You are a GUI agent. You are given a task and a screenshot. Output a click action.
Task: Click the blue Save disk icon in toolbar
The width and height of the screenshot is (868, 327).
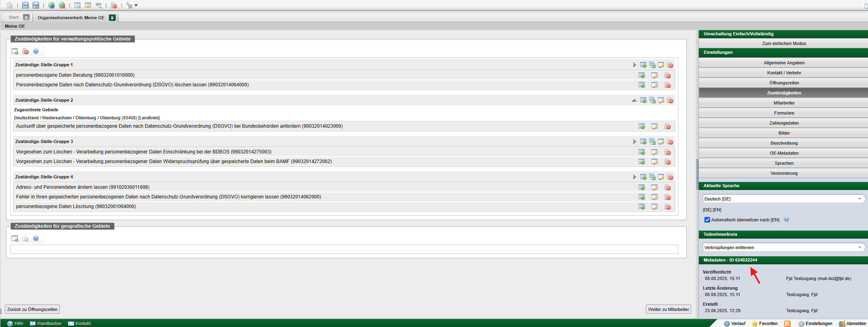tap(25, 5)
